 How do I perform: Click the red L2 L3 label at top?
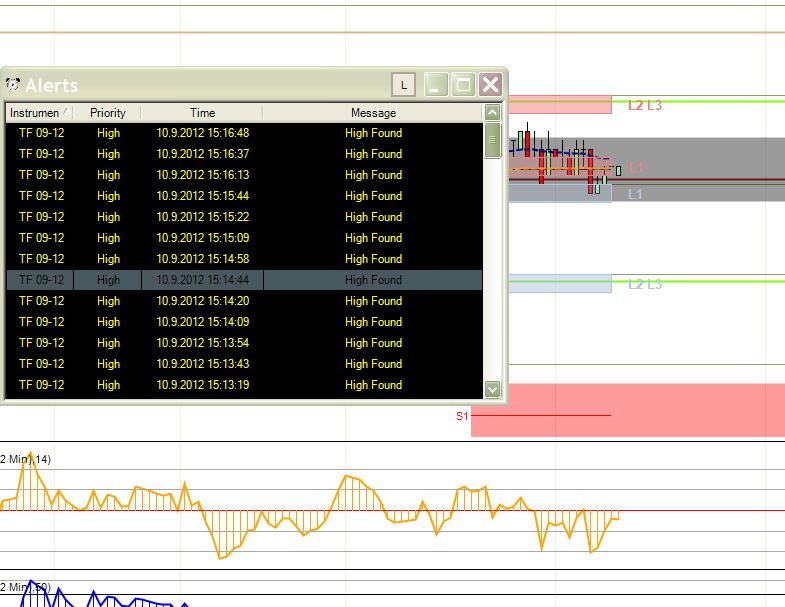tap(644, 105)
